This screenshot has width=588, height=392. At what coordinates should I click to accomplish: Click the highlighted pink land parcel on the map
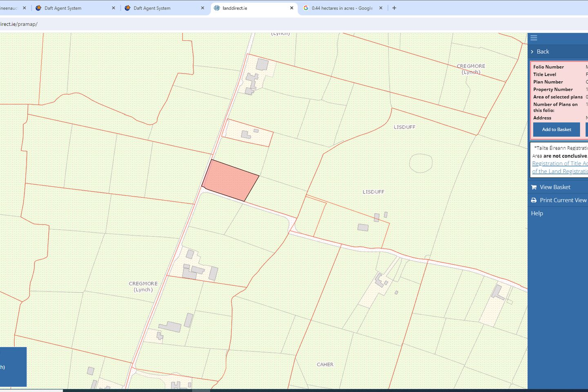(x=230, y=180)
